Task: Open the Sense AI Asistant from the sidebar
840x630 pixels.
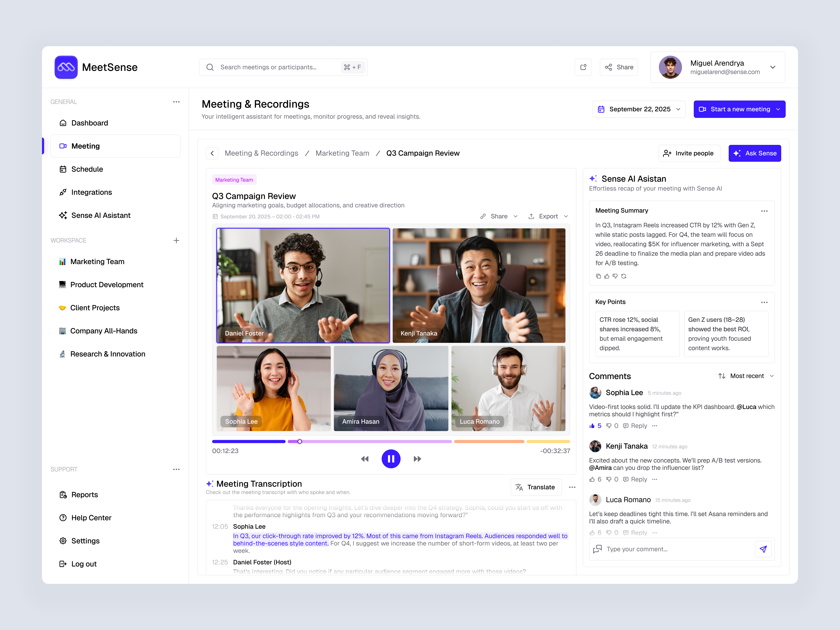Action: [101, 215]
